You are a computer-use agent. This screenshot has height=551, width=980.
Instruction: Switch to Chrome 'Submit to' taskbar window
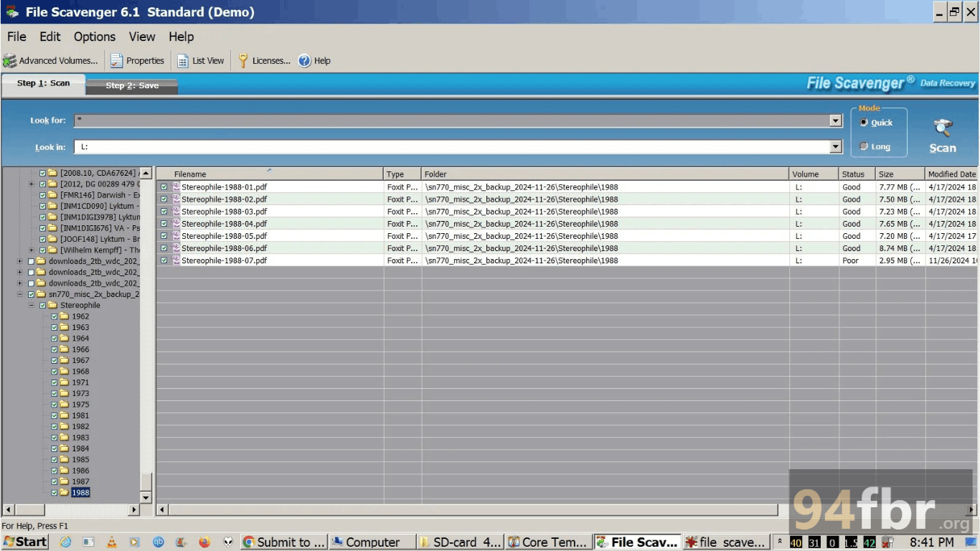tap(283, 542)
